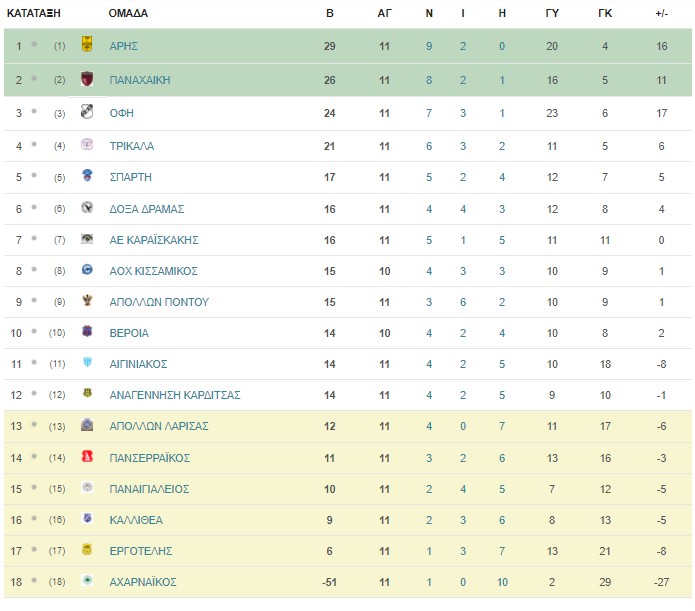Click the ΟΜΑΔΑ column header

tap(128, 13)
